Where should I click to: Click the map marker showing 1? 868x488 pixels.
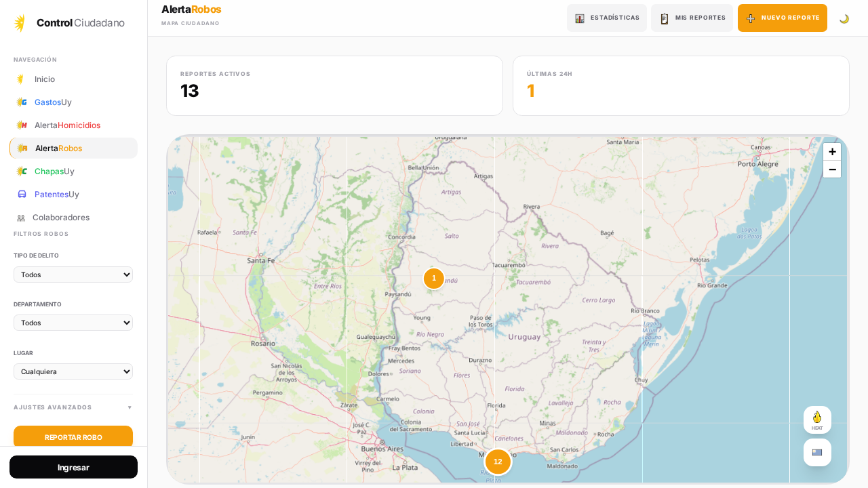[x=434, y=278]
